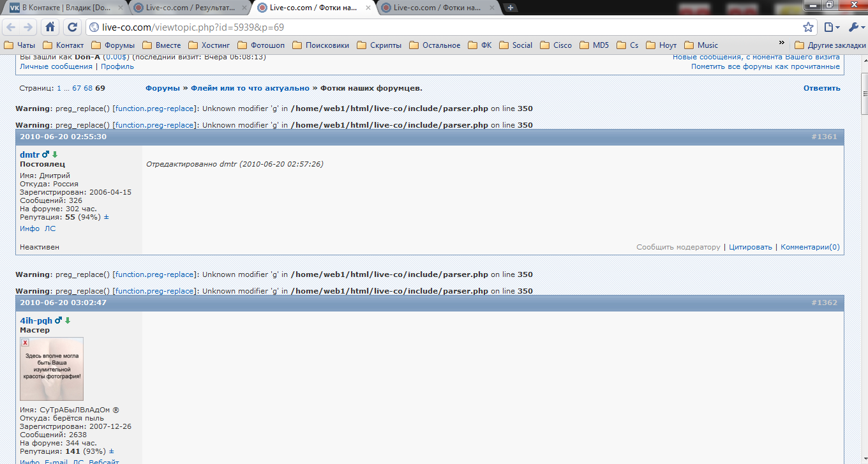Click the green arrow icon beside dmtr
The width and height of the screenshot is (868, 464).
(55, 155)
